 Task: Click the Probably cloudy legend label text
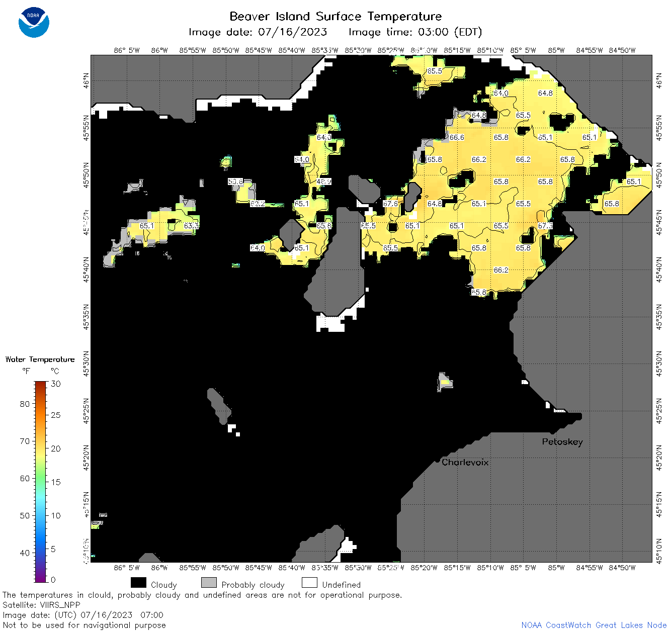click(x=253, y=585)
